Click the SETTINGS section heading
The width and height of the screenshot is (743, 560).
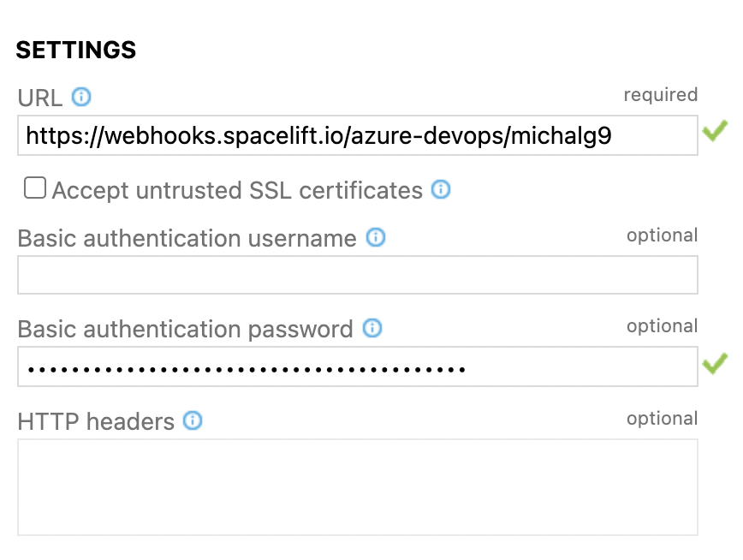(75, 50)
